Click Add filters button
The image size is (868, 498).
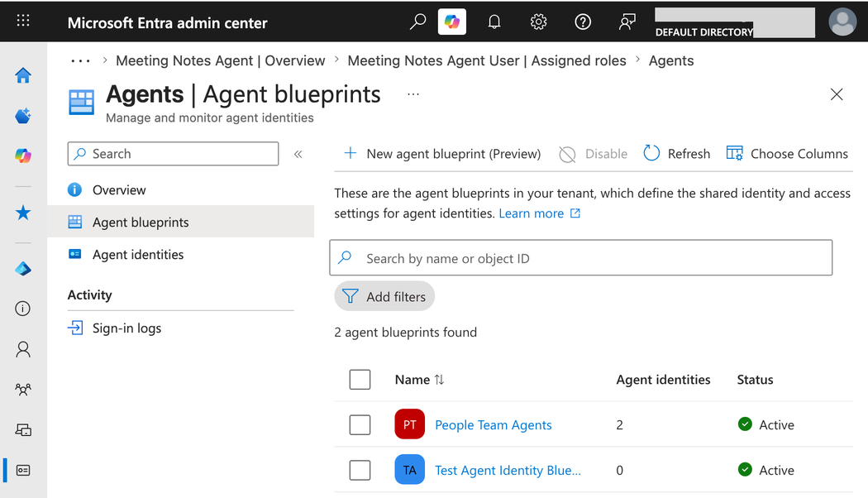pyautogui.click(x=384, y=296)
